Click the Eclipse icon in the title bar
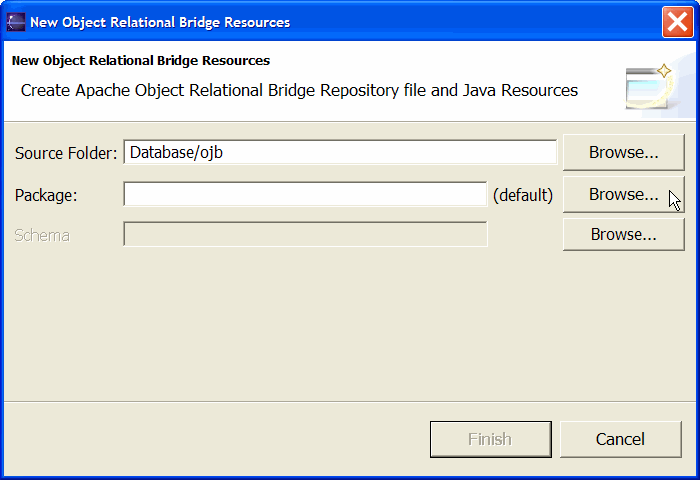Screen dimensions: 700x480 pos(16,22)
